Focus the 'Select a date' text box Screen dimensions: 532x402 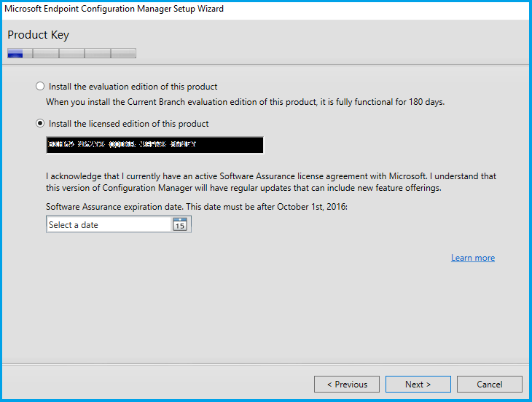click(108, 225)
